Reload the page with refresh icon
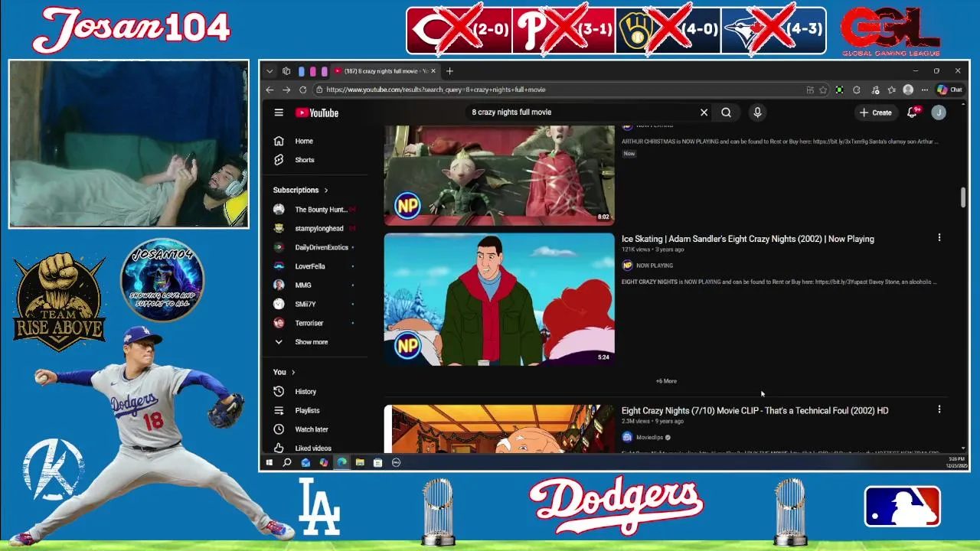 [303, 90]
